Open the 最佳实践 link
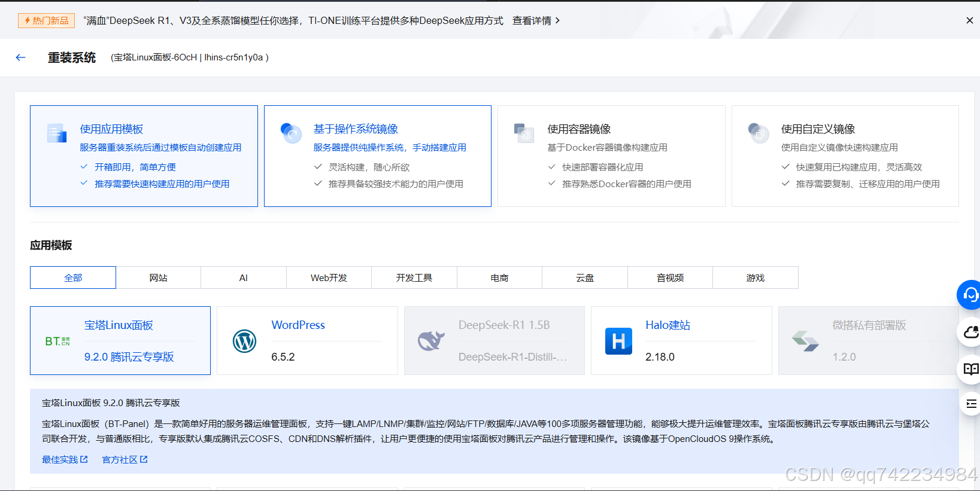 tap(65, 459)
